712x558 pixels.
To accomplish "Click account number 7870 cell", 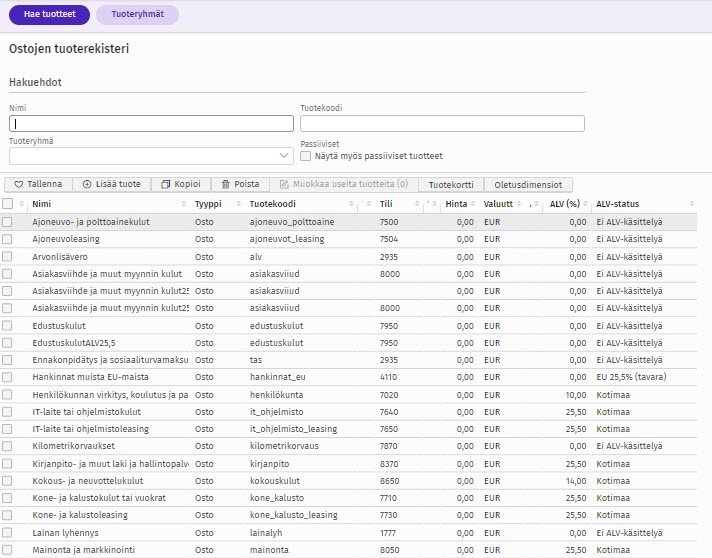I will [x=389, y=446].
